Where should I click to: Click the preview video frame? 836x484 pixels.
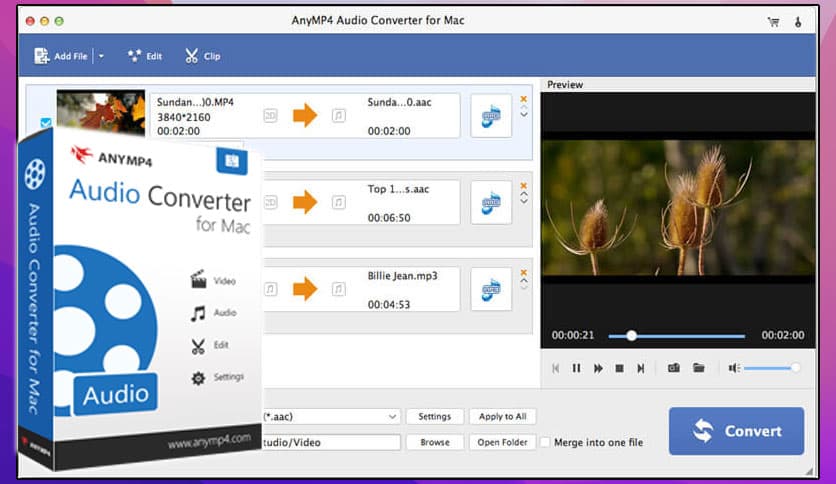coord(678,208)
